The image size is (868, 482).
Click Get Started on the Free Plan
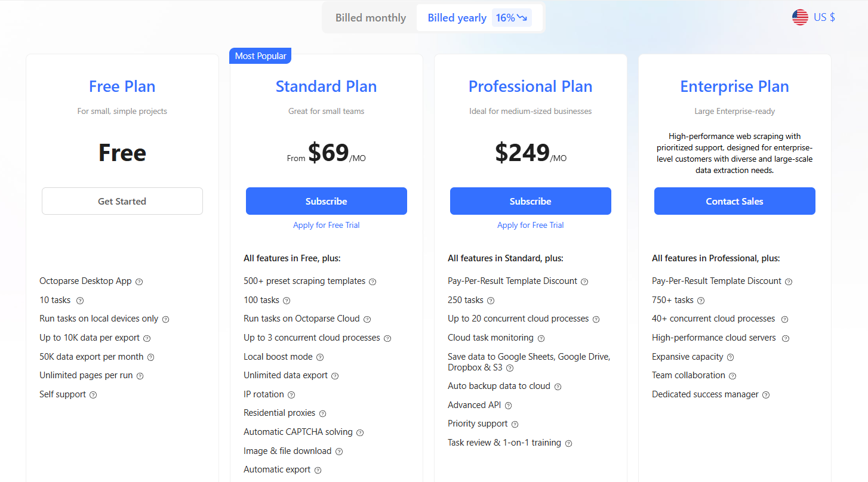(122, 201)
